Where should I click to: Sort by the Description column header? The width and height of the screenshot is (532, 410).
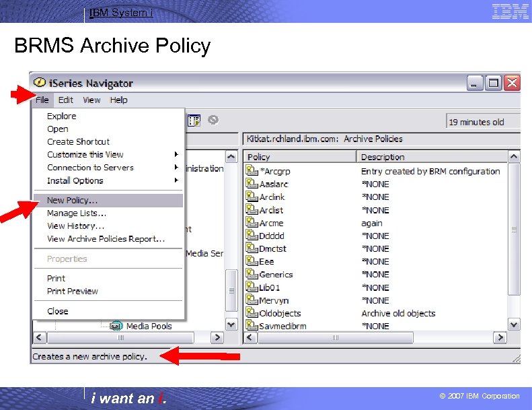(432, 157)
